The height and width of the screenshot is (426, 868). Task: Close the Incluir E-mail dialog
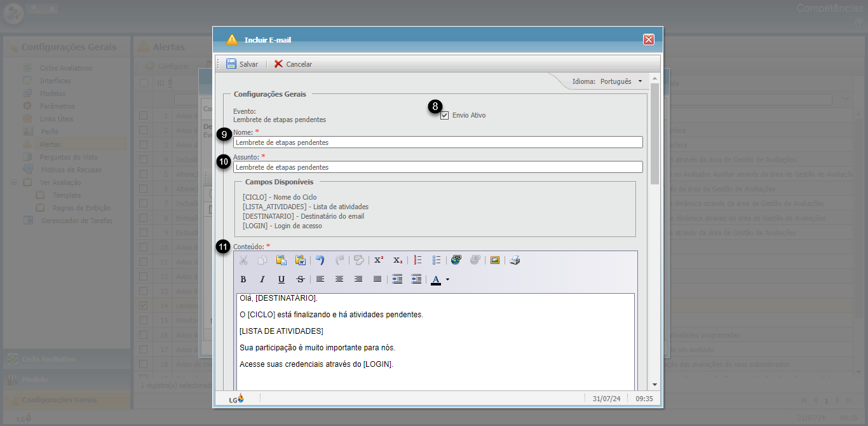click(x=649, y=39)
